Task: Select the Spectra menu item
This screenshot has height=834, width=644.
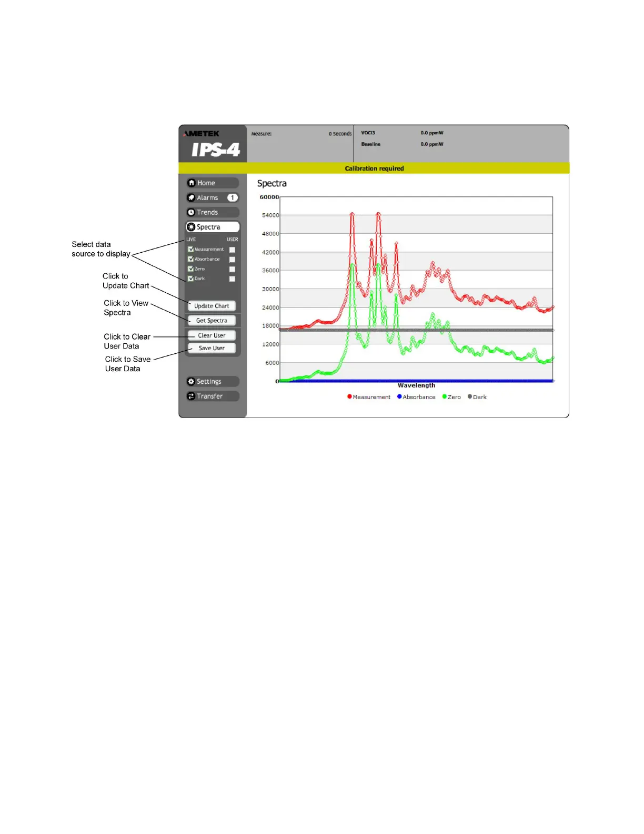Action: (x=213, y=227)
